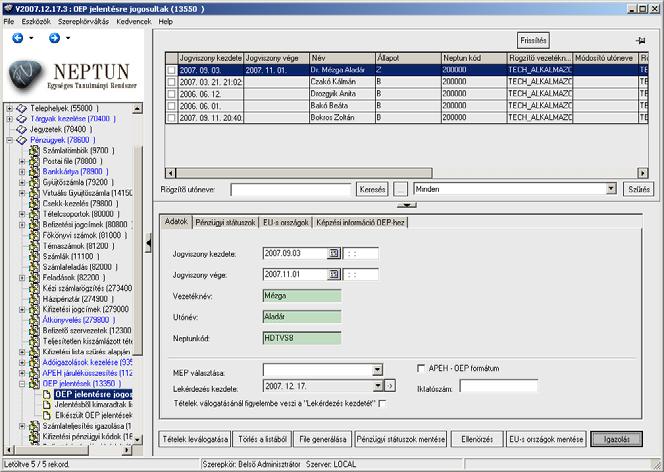Click the blue forward navigation arrow
The image size is (664, 472).
click(54, 38)
